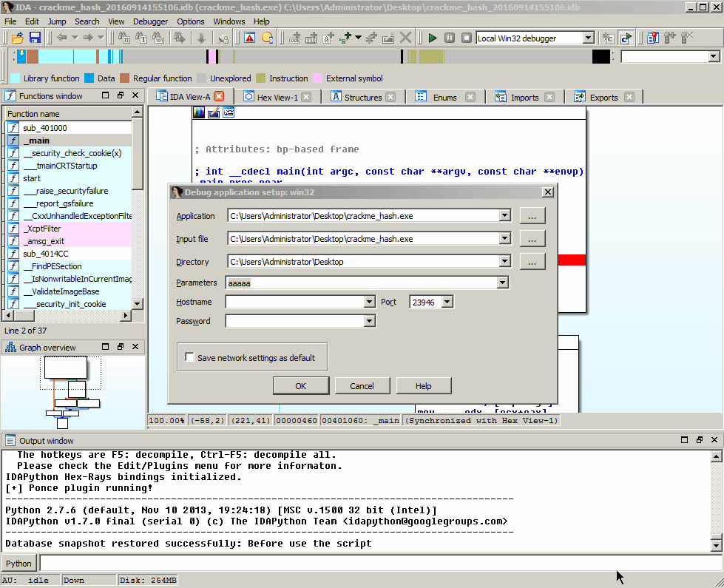Click the Functions window horizontal scrollbar
The image size is (724, 588).
click(x=67, y=315)
